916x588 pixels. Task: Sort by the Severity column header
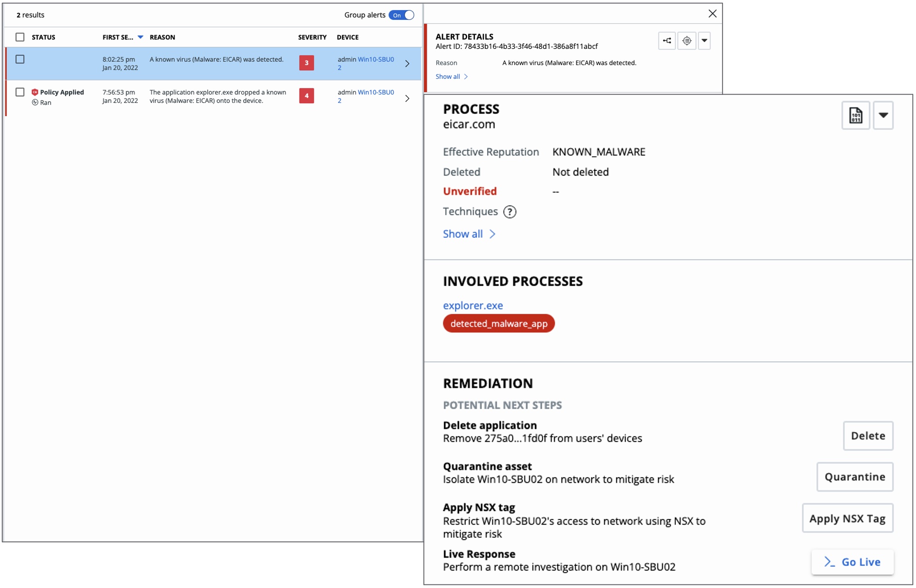(x=312, y=37)
